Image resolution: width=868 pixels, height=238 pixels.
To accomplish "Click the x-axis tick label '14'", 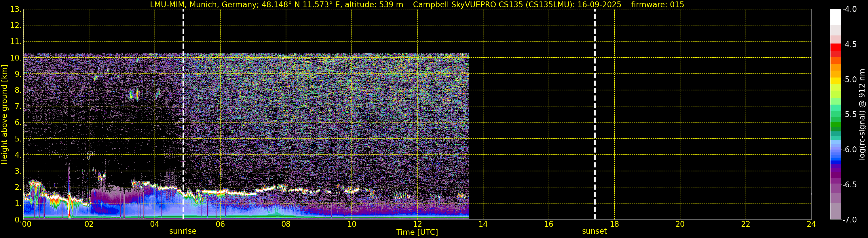I will point(483,224).
